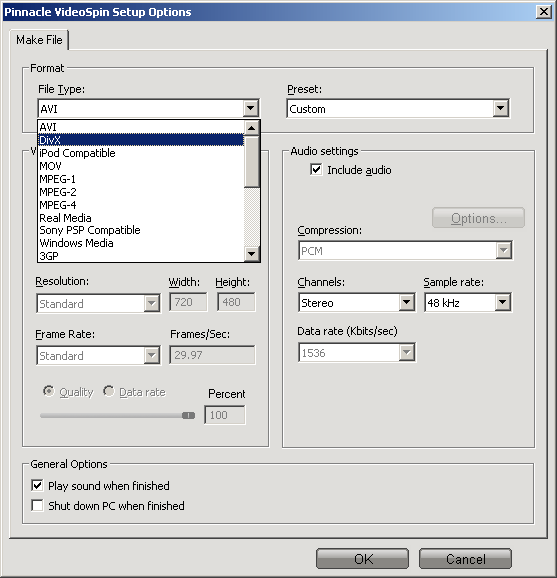The height and width of the screenshot is (578, 557).
Task: Open the Channels dropdown showing Stereo
Action: coord(357,303)
